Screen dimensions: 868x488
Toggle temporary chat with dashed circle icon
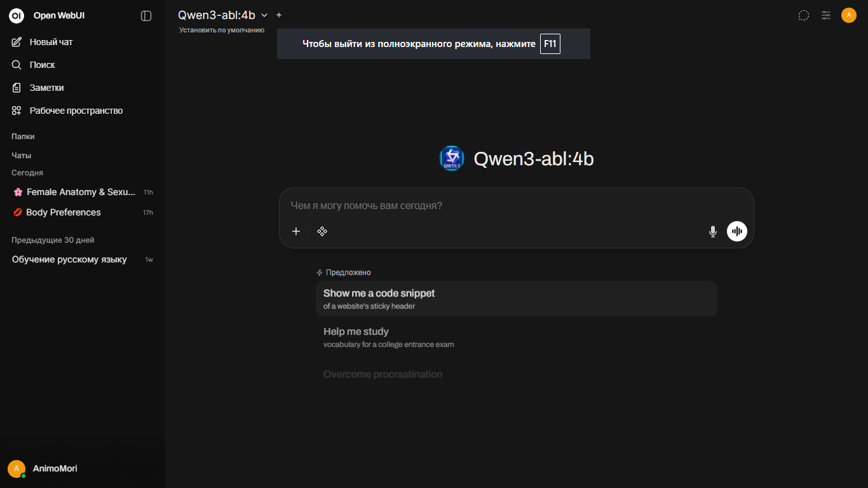(804, 15)
